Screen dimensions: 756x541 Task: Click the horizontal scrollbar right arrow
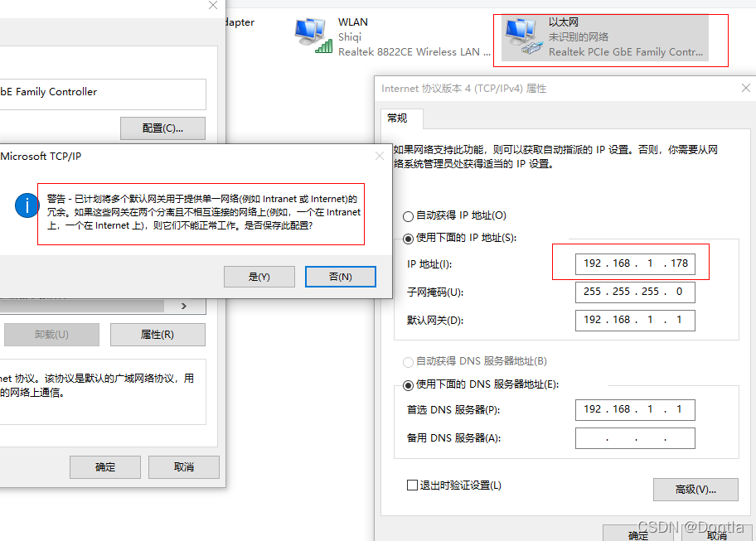[x=184, y=306]
